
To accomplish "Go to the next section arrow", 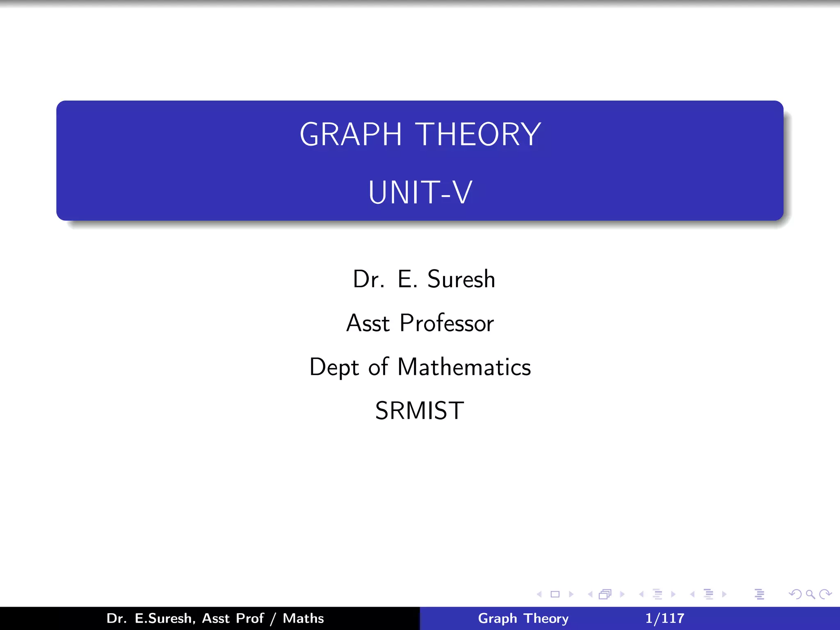I will [x=724, y=594].
